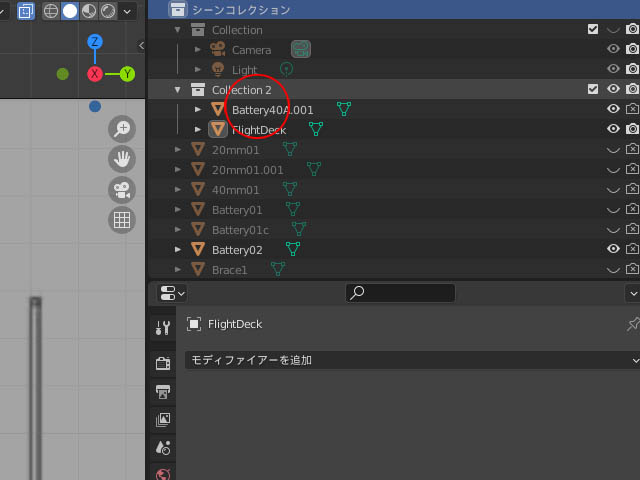The height and width of the screenshot is (480, 640).
Task: Hide Light in viewport with eye icon
Action: [x=613, y=69]
